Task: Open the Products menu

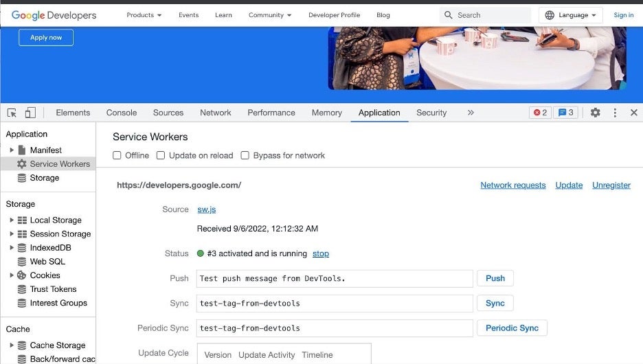Action: pos(144,15)
